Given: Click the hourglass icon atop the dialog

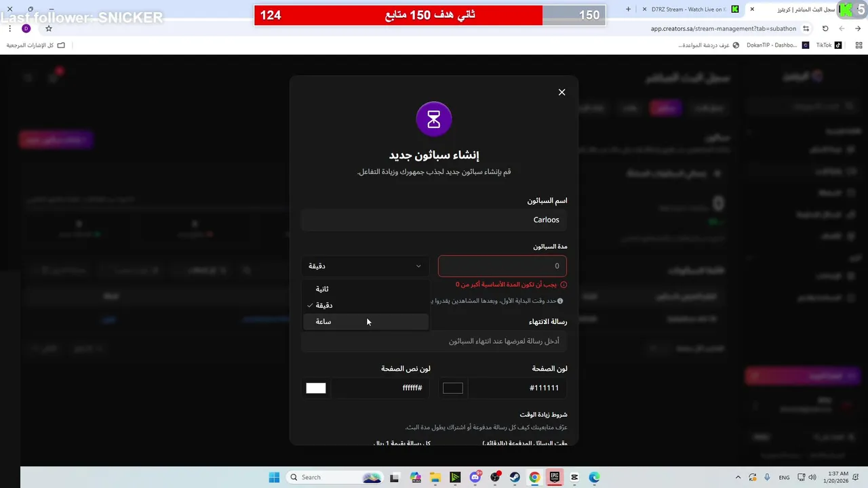Looking at the screenshot, I should (x=434, y=119).
